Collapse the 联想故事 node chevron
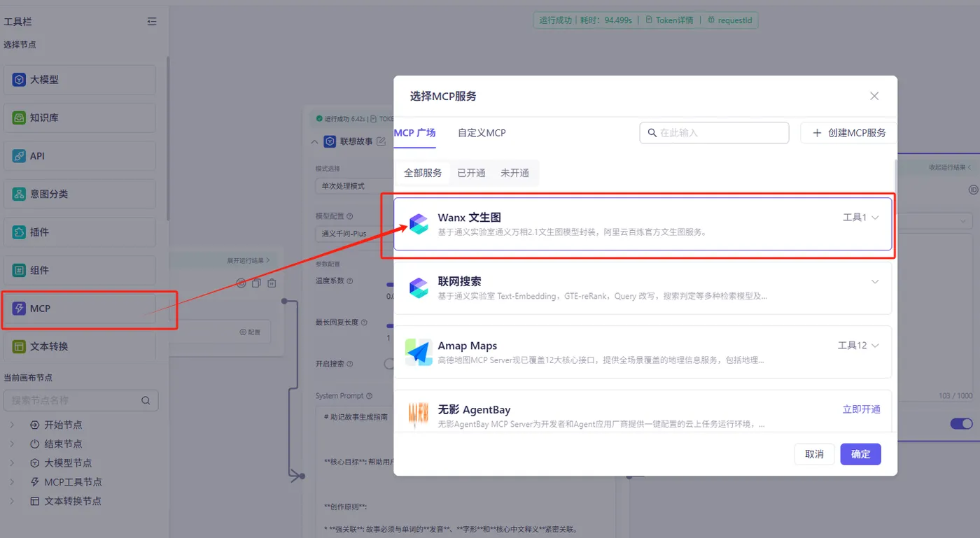 [x=314, y=141]
